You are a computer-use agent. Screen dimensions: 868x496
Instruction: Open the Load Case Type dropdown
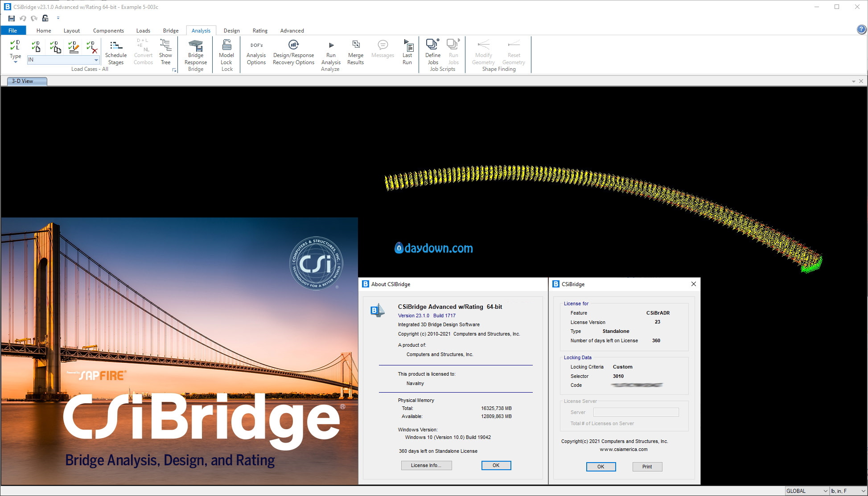pyautogui.click(x=15, y=51)
